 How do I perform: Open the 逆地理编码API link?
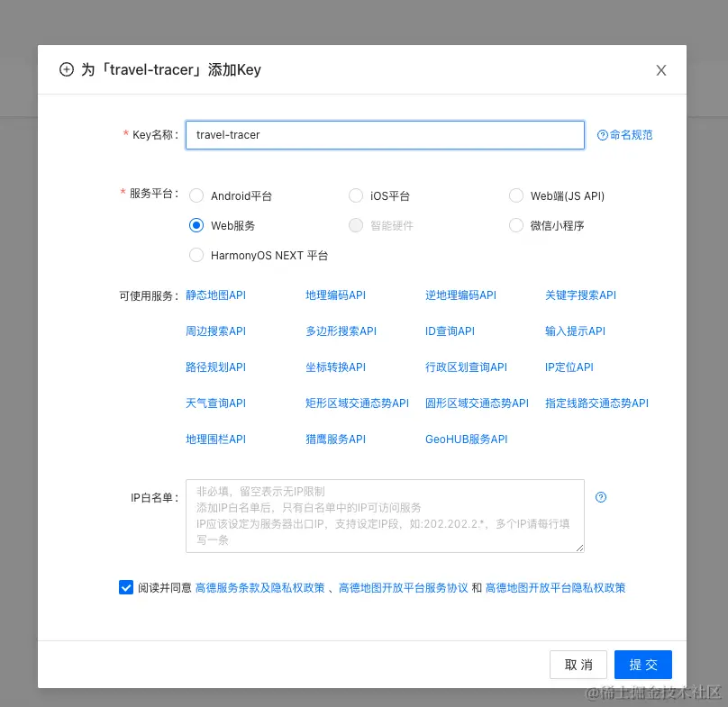tap(460, 295)
